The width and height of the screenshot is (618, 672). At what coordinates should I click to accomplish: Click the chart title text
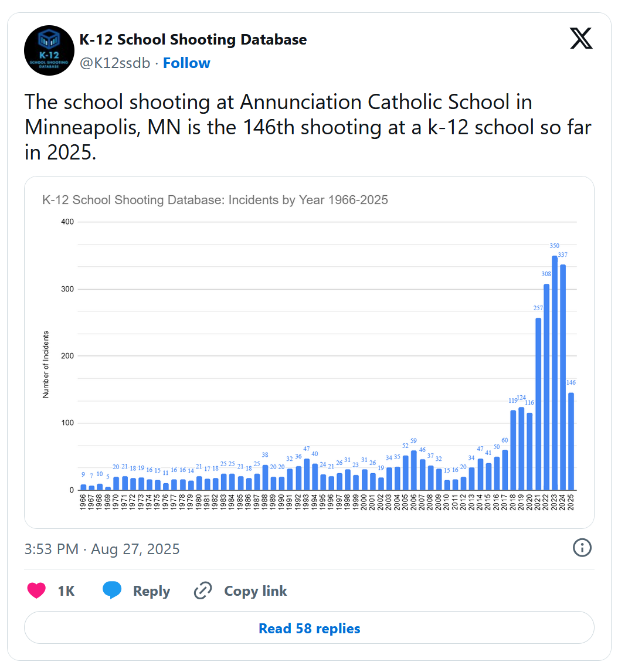[x=215, y=200]
